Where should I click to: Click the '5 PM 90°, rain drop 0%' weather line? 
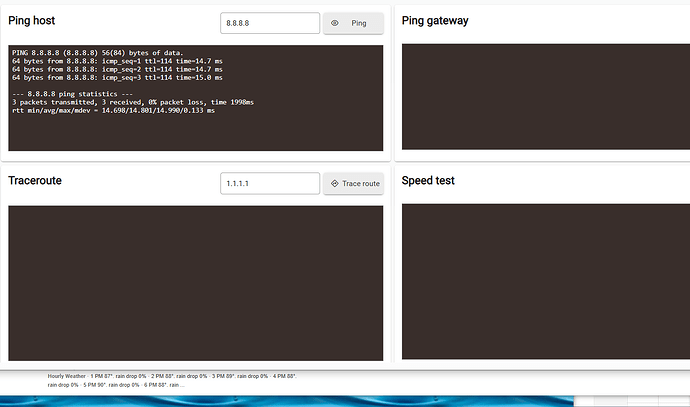(116, 385)
